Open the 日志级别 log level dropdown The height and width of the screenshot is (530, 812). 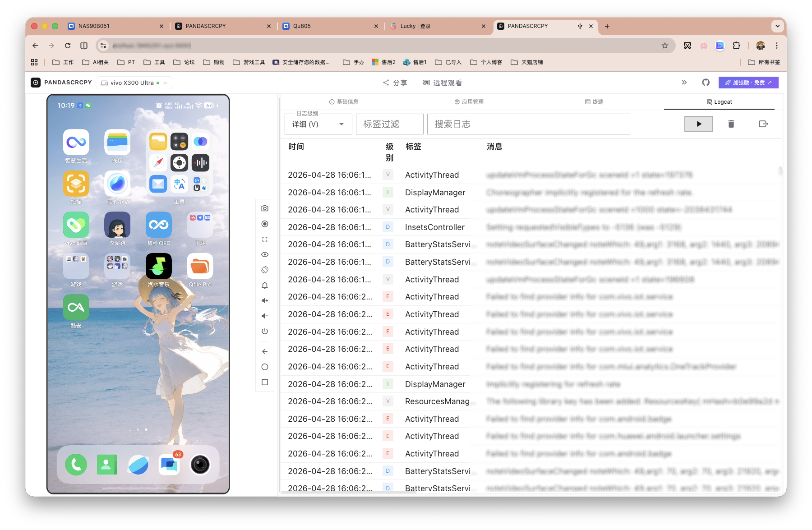pyautogui.click(x=318, y=124)
